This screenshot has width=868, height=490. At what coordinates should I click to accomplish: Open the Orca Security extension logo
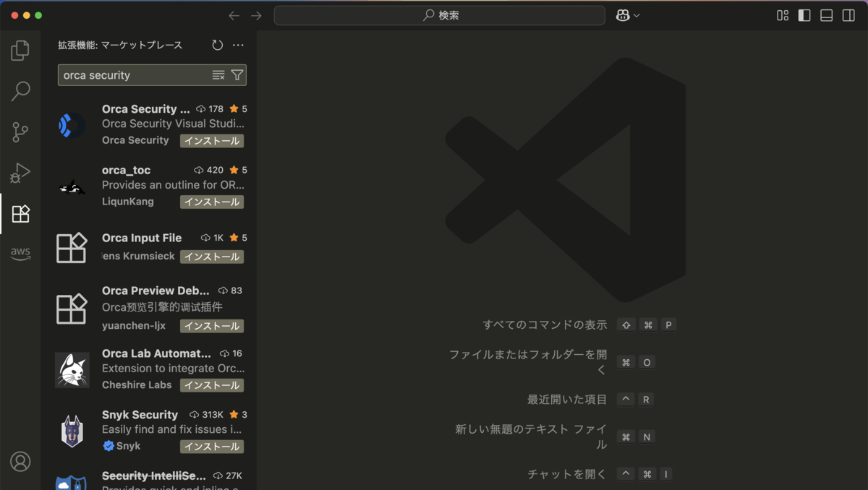coord(72,126)
